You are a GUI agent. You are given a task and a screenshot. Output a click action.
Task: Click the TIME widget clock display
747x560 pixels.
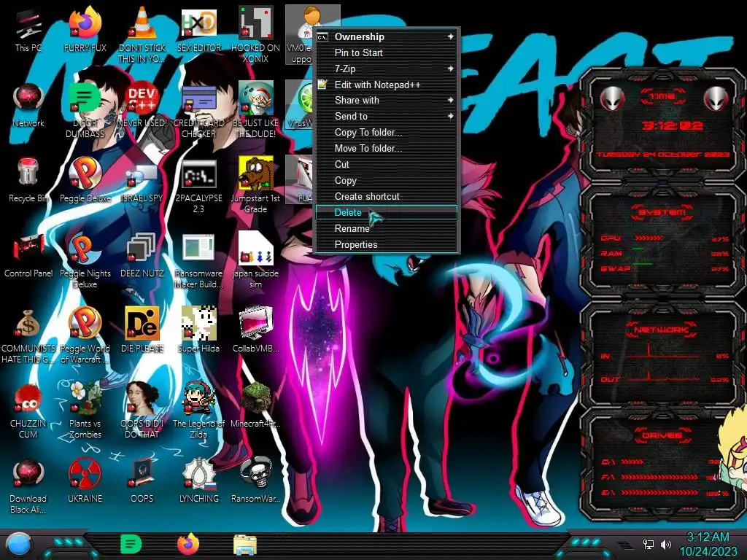[672, 125]
